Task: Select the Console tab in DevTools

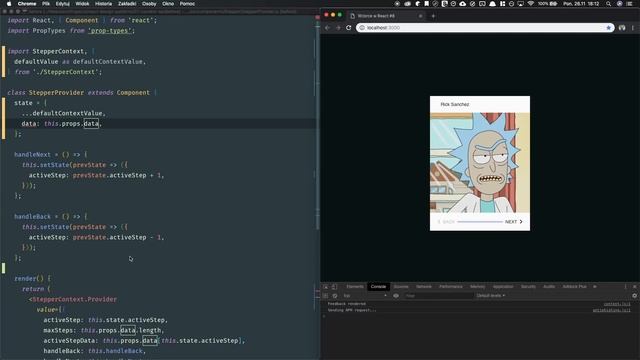Action: (378, 287)
